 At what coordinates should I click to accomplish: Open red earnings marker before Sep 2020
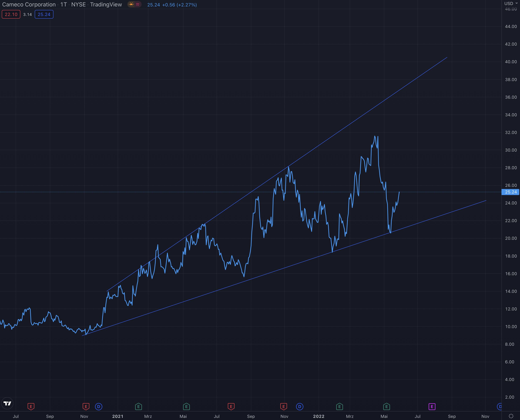31,406
